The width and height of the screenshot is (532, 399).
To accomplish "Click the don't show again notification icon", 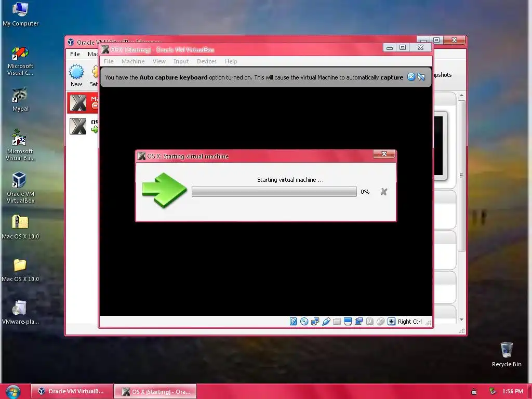I will click(421, 77).
